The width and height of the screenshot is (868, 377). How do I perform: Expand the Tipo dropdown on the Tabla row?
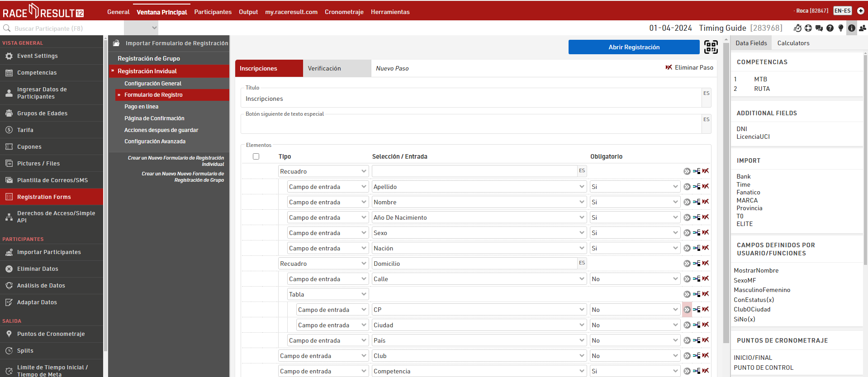click(x=328, y=294)
